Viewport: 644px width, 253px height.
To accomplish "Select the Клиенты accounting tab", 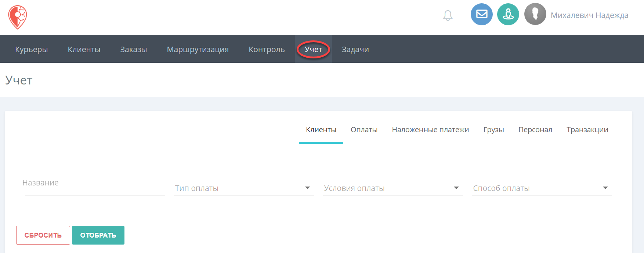I will point(321,130).
